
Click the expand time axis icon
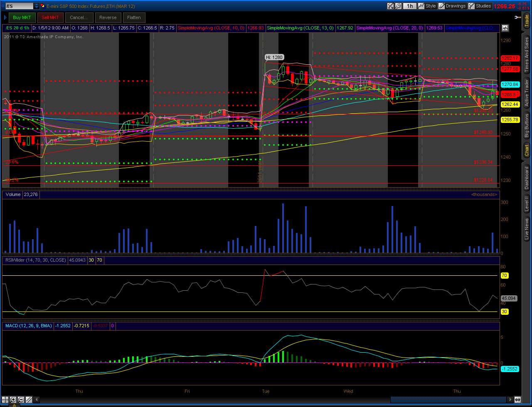pos(517,400)
